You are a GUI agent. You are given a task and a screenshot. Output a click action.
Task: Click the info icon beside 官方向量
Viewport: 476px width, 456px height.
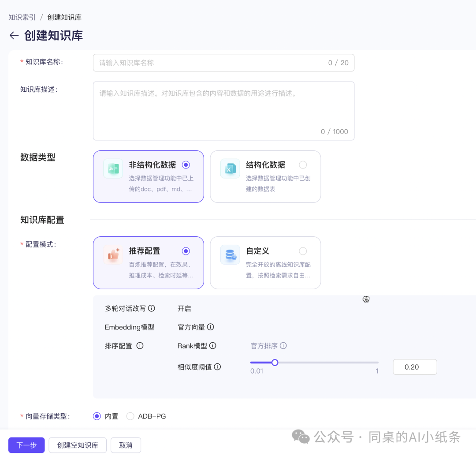click(211, 327)
